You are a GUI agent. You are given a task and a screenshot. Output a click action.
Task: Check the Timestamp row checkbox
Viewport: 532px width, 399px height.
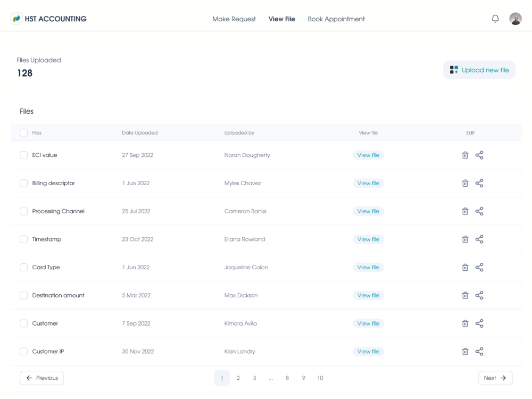click(23, 239)
